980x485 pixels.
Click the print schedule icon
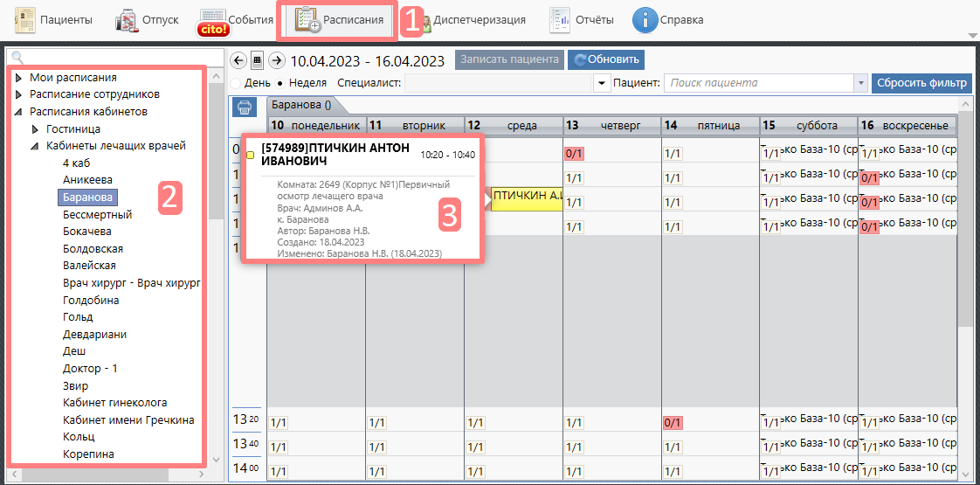245,107
